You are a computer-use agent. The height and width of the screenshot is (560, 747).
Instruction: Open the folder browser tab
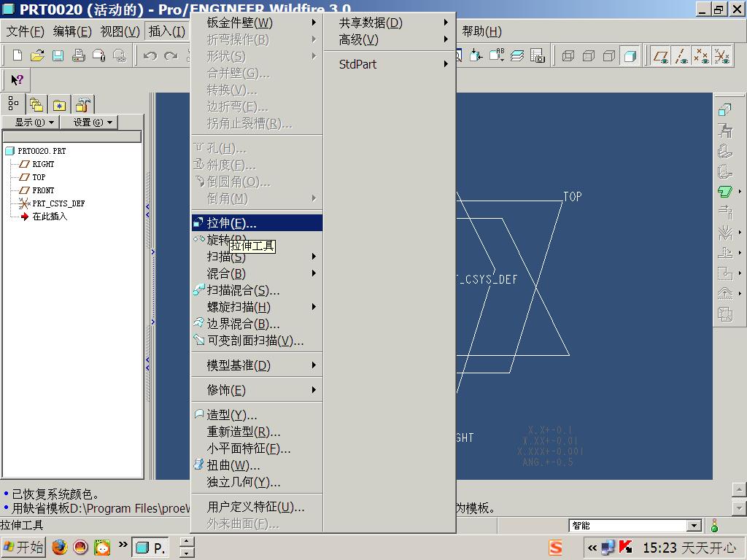coord(36,104)
